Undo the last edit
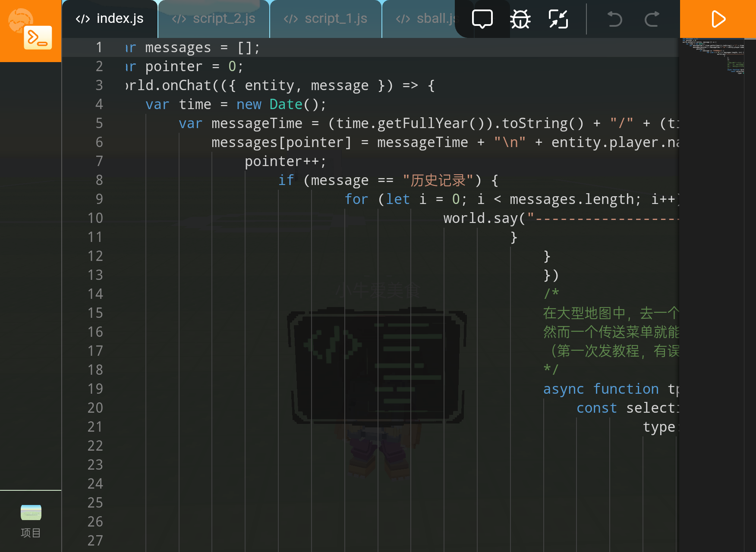Screen dimensions: 756x552 click(614, 19)
